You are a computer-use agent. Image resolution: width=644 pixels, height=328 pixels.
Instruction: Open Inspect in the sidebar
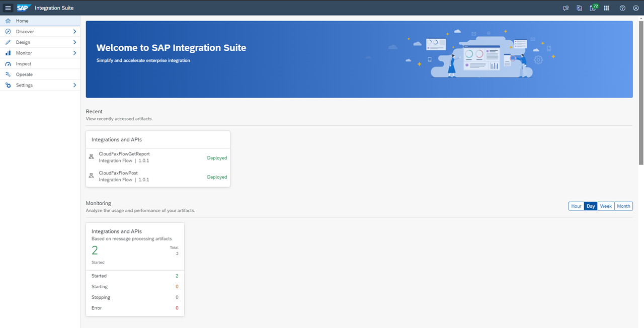[24, 64]
